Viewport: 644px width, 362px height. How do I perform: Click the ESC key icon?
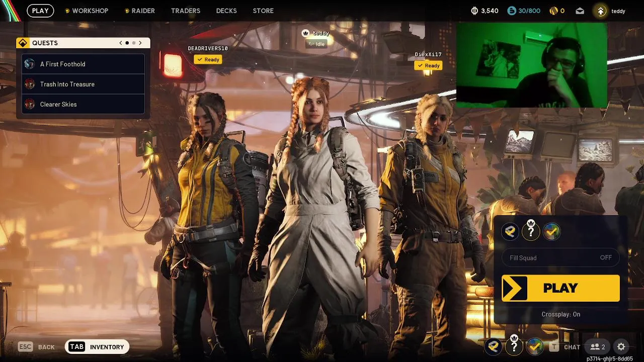pos(25,347)
